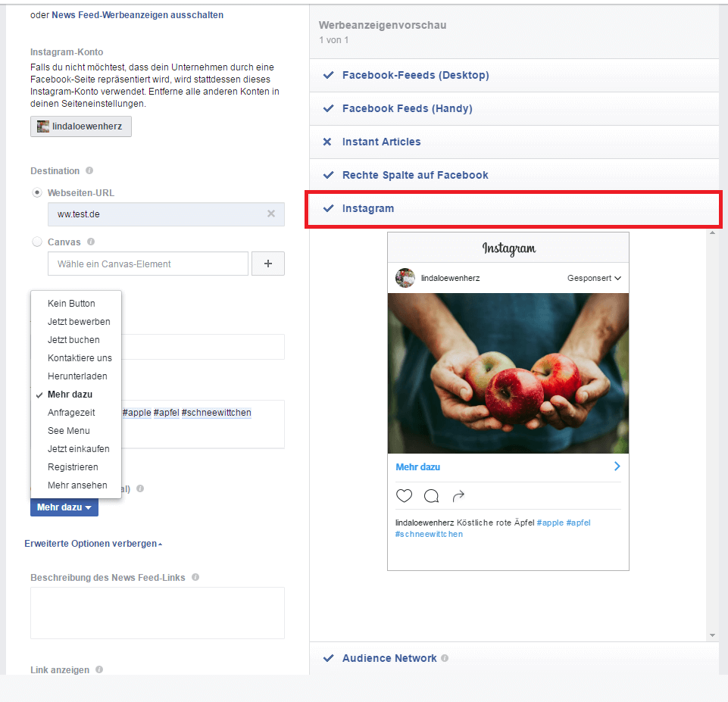Open the Wähle ein Canvas-Element selector

pos(148,264)
